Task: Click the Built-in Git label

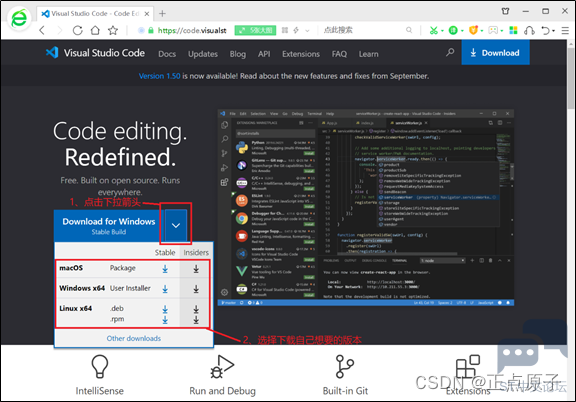Action: 345,391
